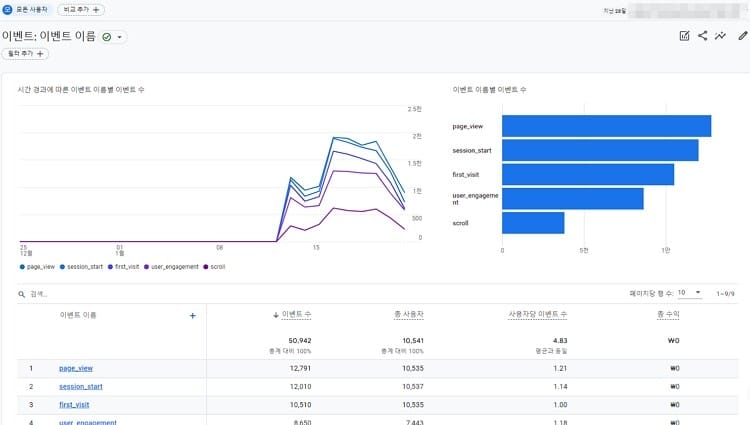Click the page_view bar in bar chart

coord(607,126)
